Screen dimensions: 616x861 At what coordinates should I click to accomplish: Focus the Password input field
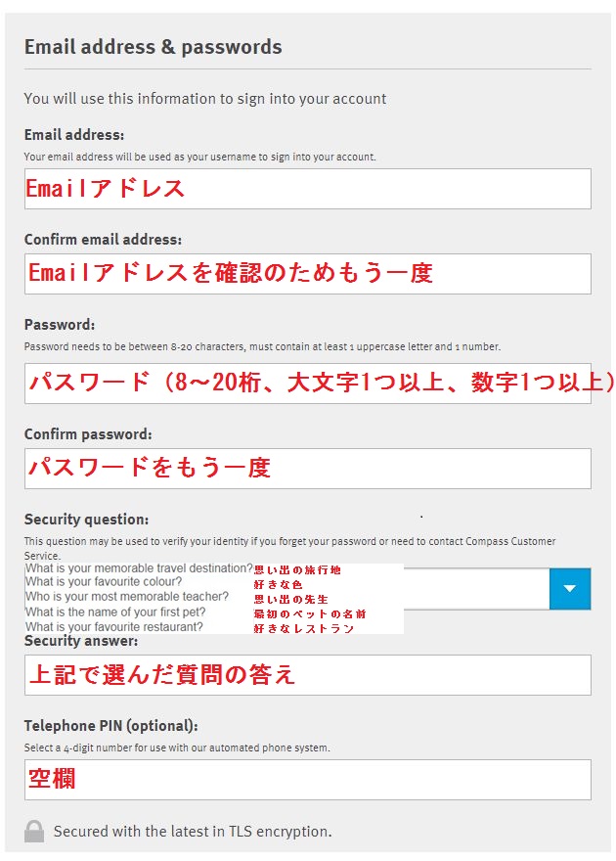point(307,384)
